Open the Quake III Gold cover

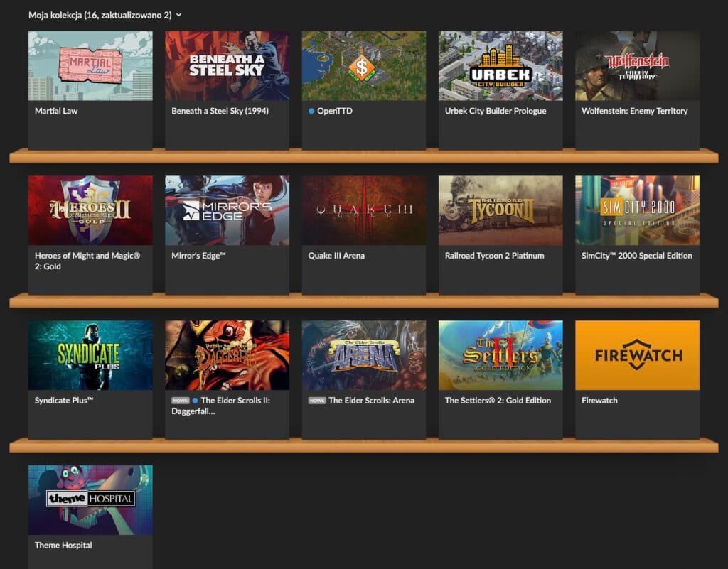click(x=364, y=210)
